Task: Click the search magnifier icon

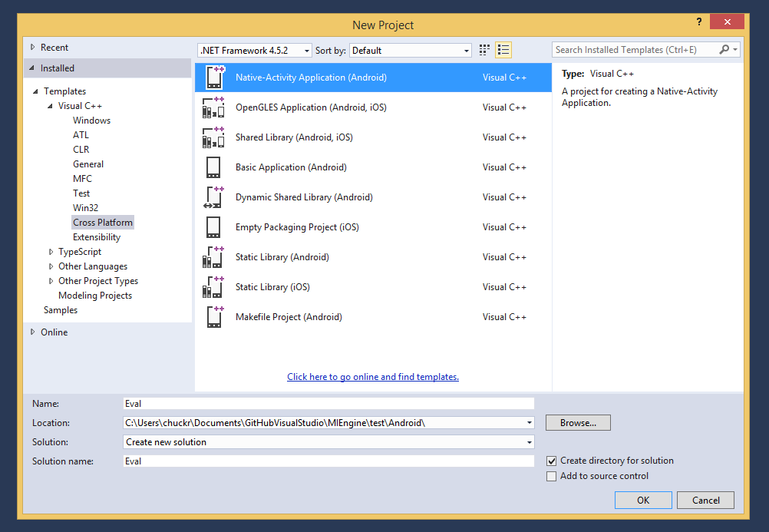Action: click(x=724, y=50)
